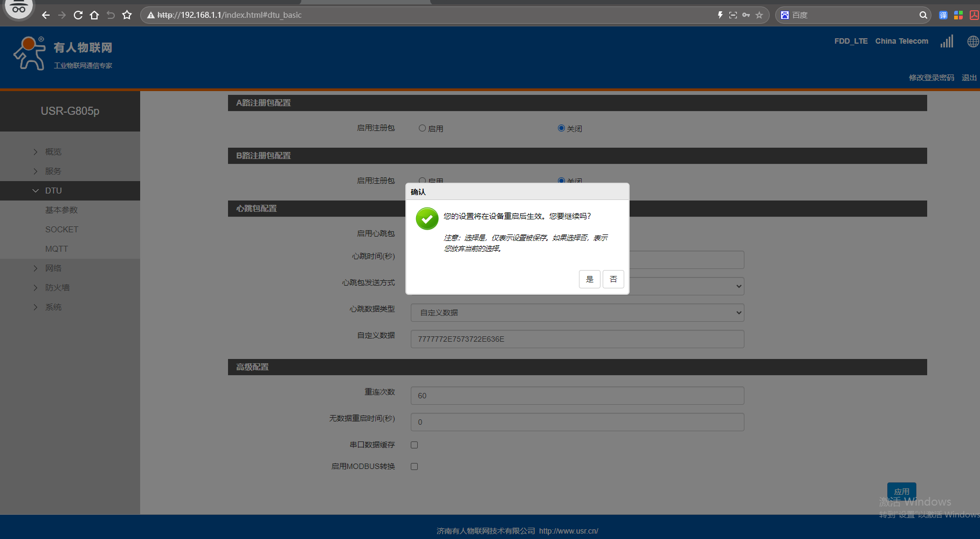This screenshot has height=539, width=980.
Task: Click the 自定义数据 input field
Action: pyautogui.click(x=577, y=339)
